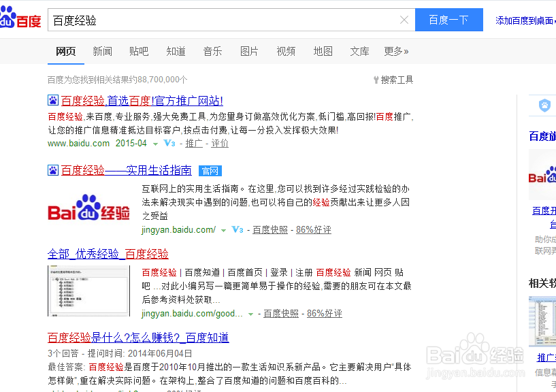Viewport: 556px width, 392px height.
Task: Click the screenshot thumbnail of 全部_优秀经验 result
Action: pyautogui.click(x=88, y=291)
